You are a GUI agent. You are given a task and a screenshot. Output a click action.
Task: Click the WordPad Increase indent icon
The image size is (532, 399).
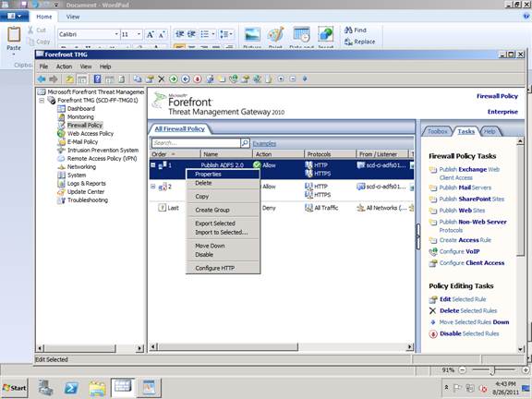click(x=191, y=34)
